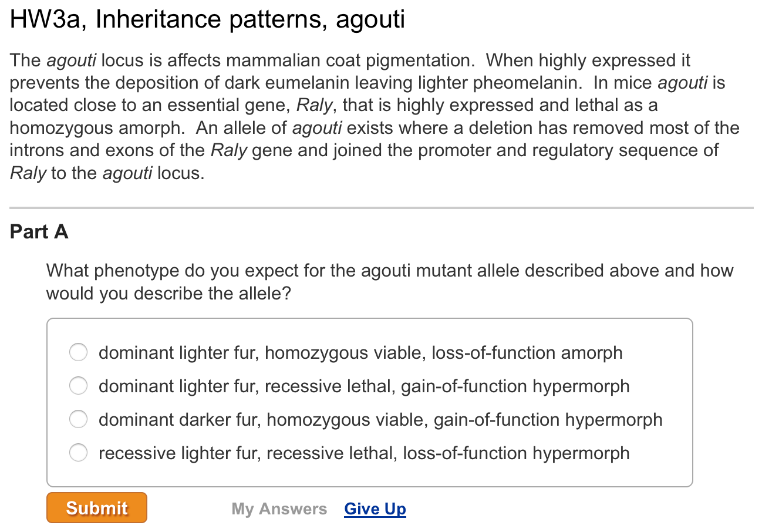
Task: Click the Part A section heading
Action: (x=39, y=232)
